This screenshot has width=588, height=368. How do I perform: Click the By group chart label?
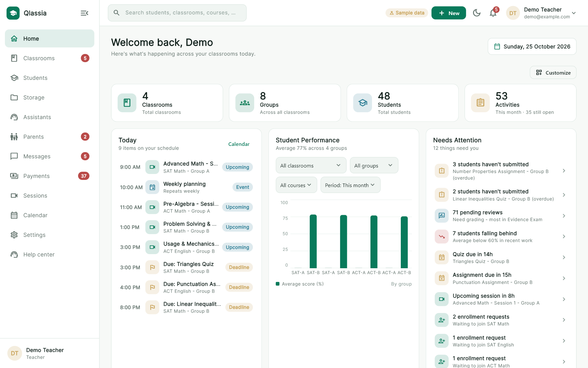[x=401, y=284]
